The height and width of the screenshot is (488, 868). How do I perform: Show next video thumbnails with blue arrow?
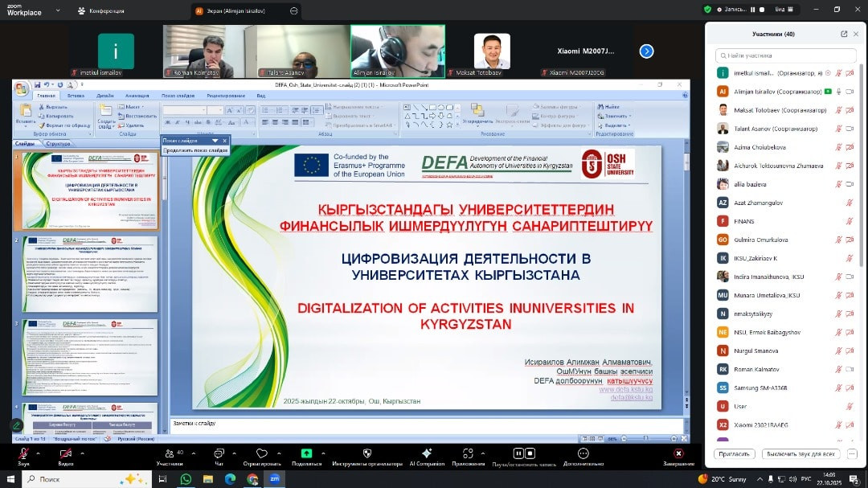pyautogui.click(x=646, y=51)
